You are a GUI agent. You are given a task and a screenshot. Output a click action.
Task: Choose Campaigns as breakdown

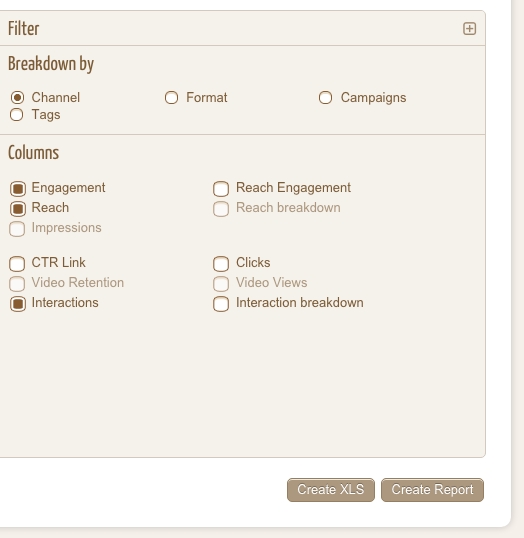tap(325, 98)
